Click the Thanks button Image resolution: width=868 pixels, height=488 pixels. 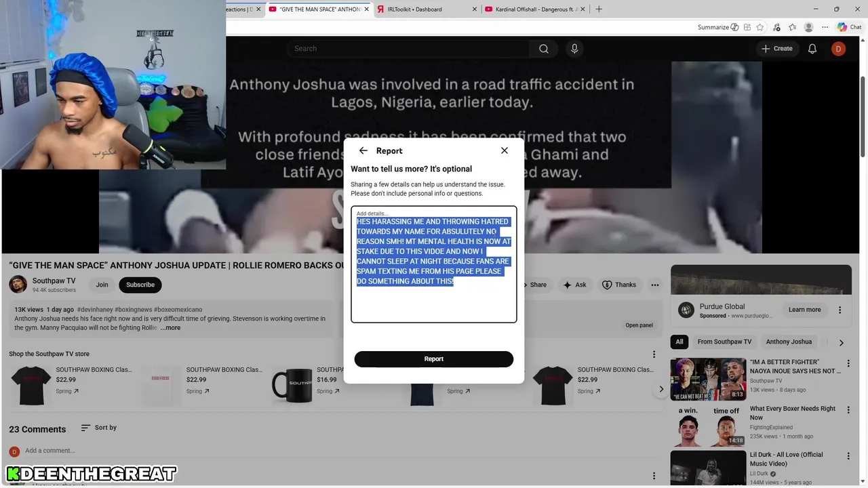(x=618, y=285)
